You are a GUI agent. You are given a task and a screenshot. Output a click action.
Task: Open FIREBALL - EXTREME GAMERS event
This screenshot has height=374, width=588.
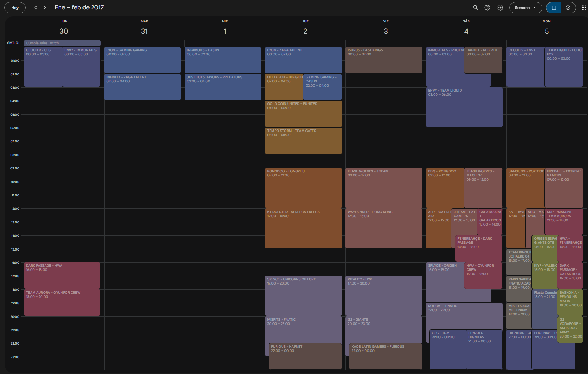click(564, 188)
